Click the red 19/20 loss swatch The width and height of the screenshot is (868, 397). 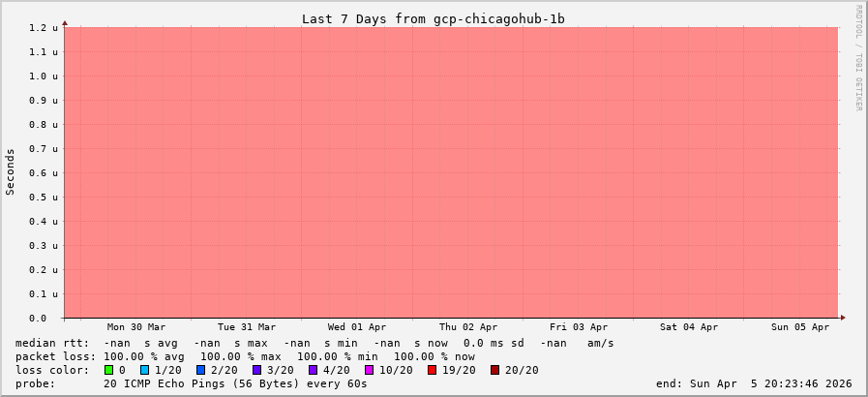click(x=432, y=370)
